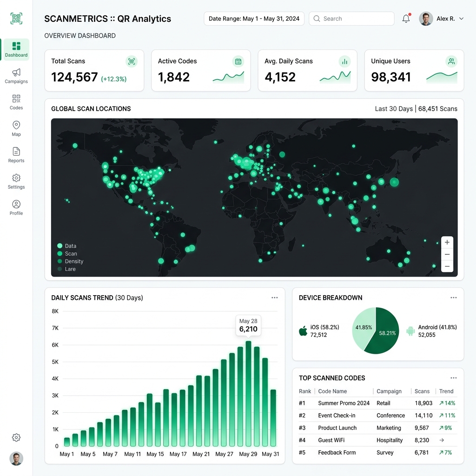Click the Avg. Daily Scans chart icon
The image size is (476, 476).
tap(344, 61)
